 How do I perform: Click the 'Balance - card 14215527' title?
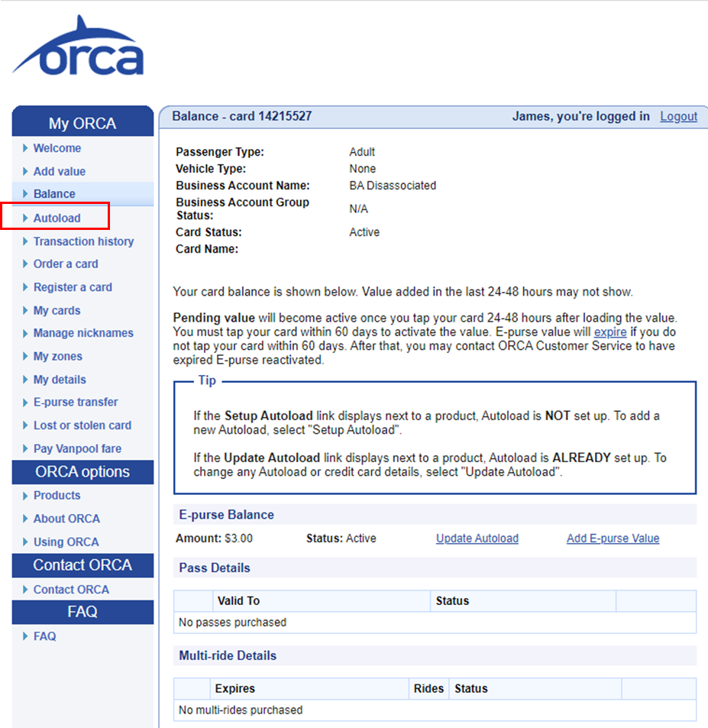point(242,116)
